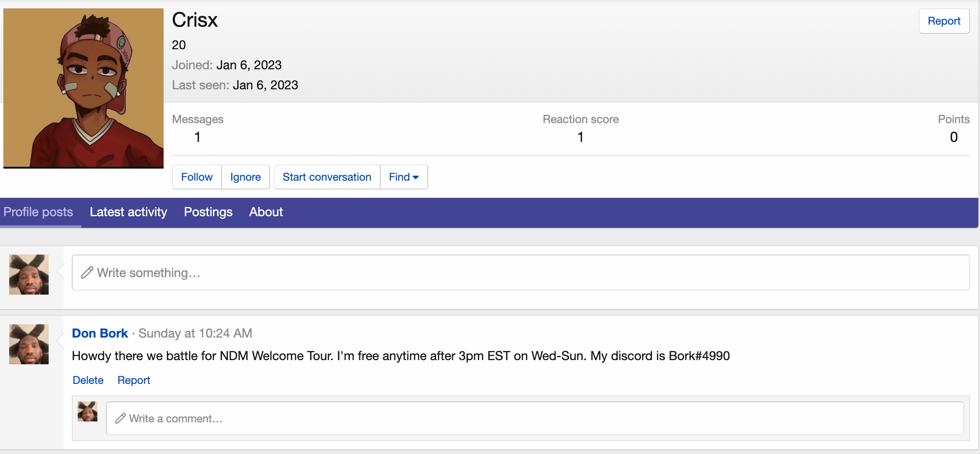980x454 pixels.
Task: Click the Joined date Jan 6, 2023
Action: click(x=249, y=65)
